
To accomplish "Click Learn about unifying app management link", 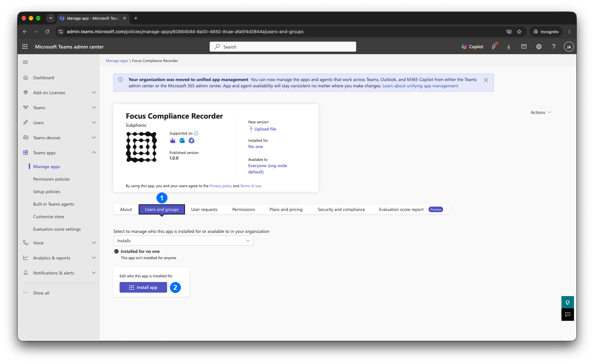I will tap(420, 86).
